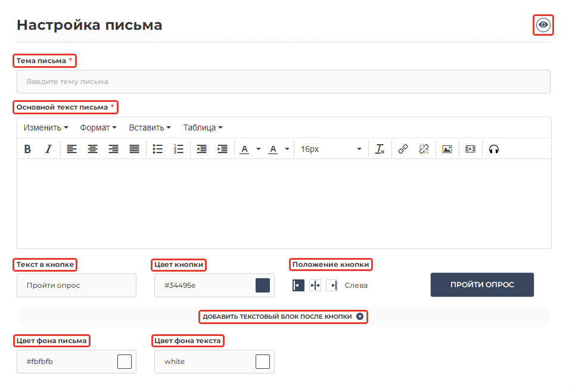This screenshot has width=569, height=392.
Task: Click the Положение кнопки label
Action: tap(331, 265)
